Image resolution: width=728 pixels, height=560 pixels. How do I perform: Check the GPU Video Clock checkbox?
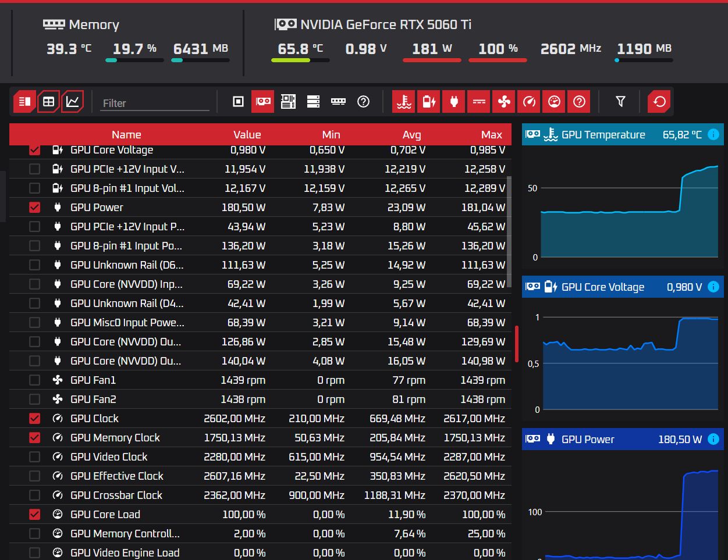pyautogui.click(x=34, y=456)
